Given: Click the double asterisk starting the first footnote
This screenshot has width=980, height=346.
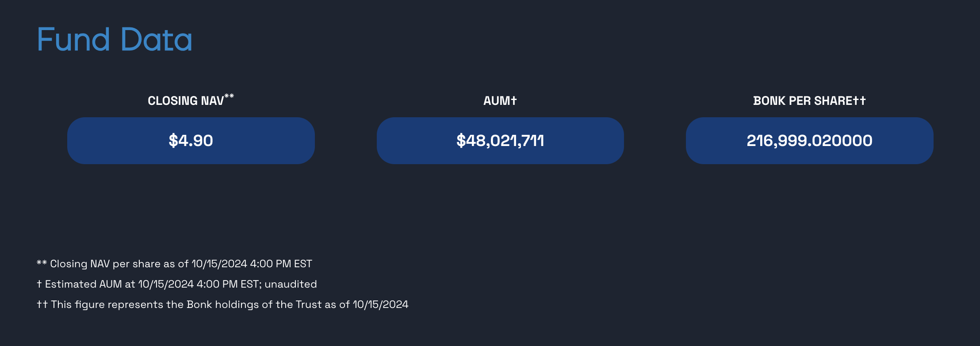Looking at the screenshot, I should click(x=42, y=263).
